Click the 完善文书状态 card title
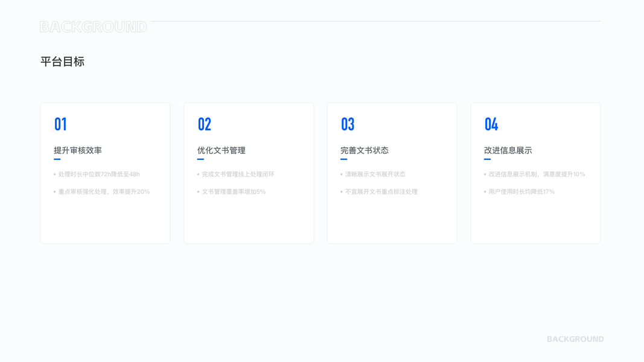This screenshot has height=362, width=644. coord(365,151)
